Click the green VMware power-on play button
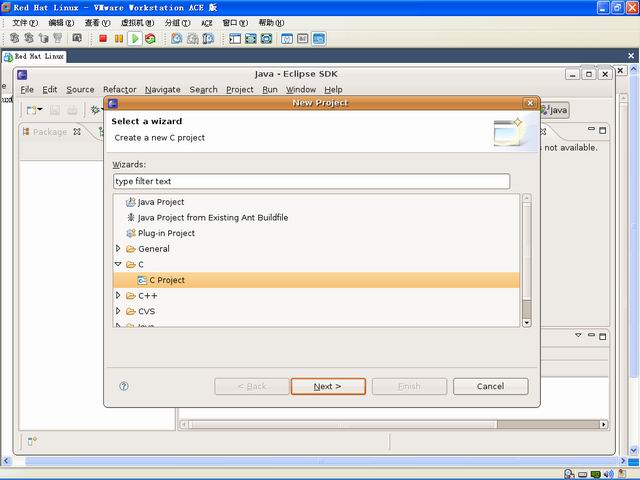The width and height of the screenshot is (640, 480). 134,39
